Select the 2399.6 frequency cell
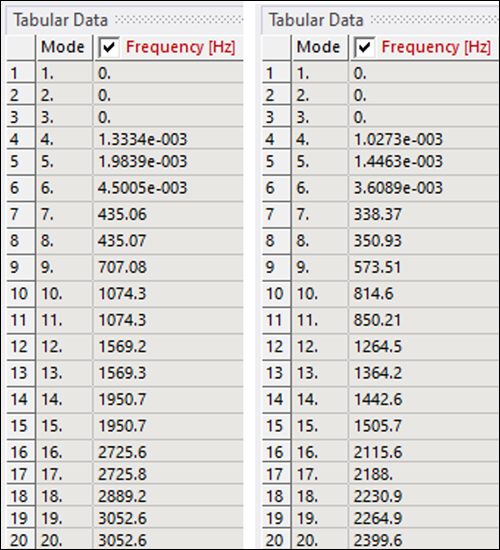Image resolution: width=500 pixels, height=550 pixels. 424,539
